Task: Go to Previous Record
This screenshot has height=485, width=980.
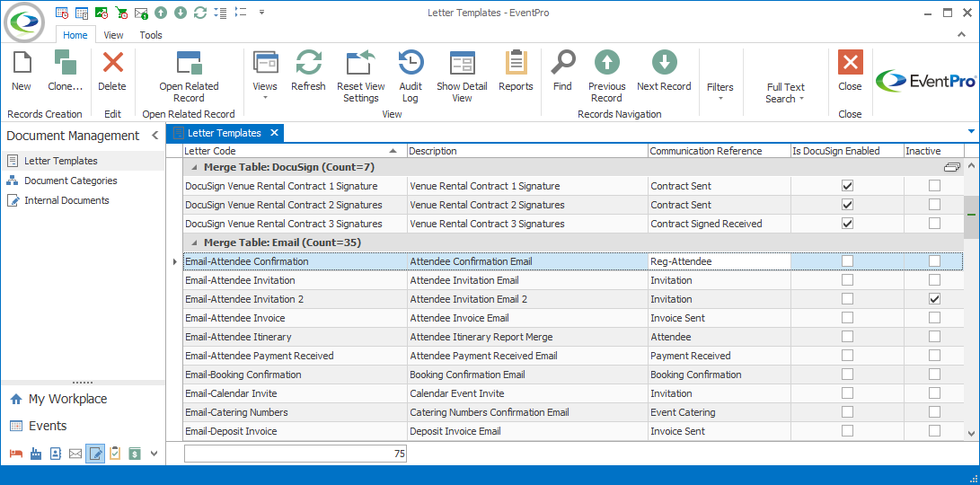Action: (x=607, y=76)
